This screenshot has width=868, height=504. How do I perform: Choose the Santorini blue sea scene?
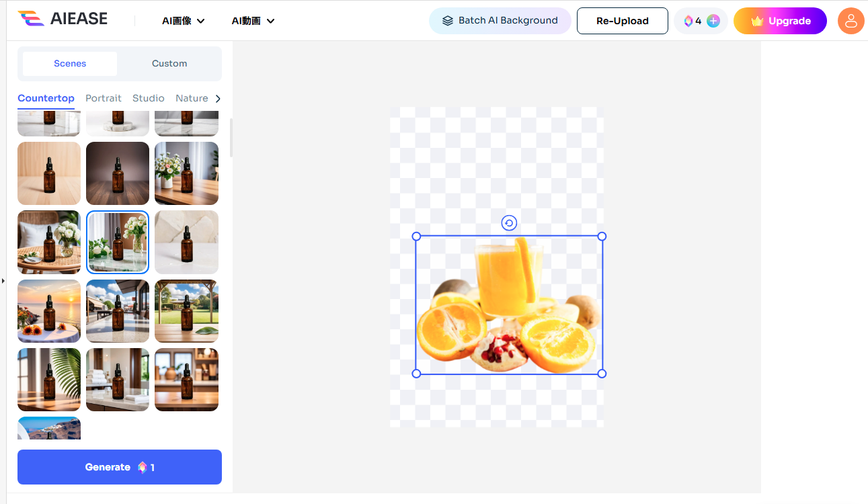click(49, 428)
